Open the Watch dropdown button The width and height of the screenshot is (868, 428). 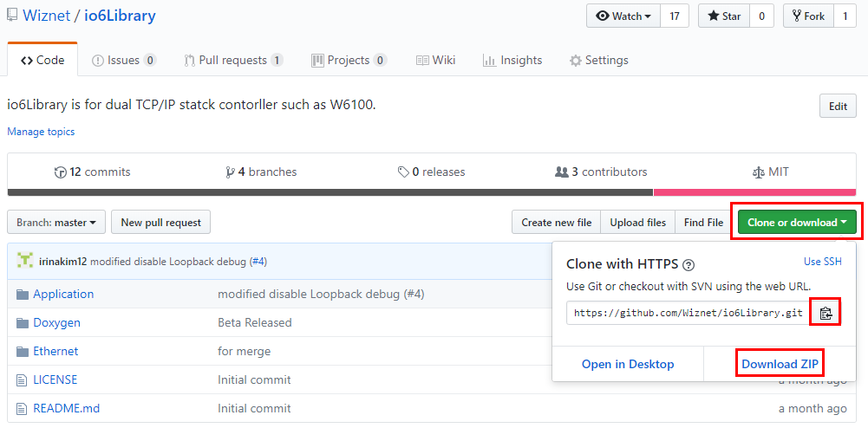623,16
